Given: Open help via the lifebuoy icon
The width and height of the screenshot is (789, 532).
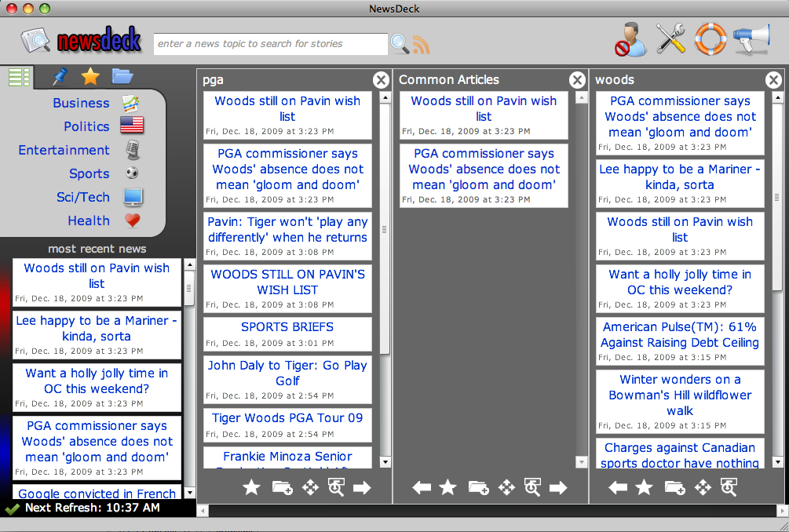Looking at the screenshot, I should pyautogui.click(x=710, y=38).
